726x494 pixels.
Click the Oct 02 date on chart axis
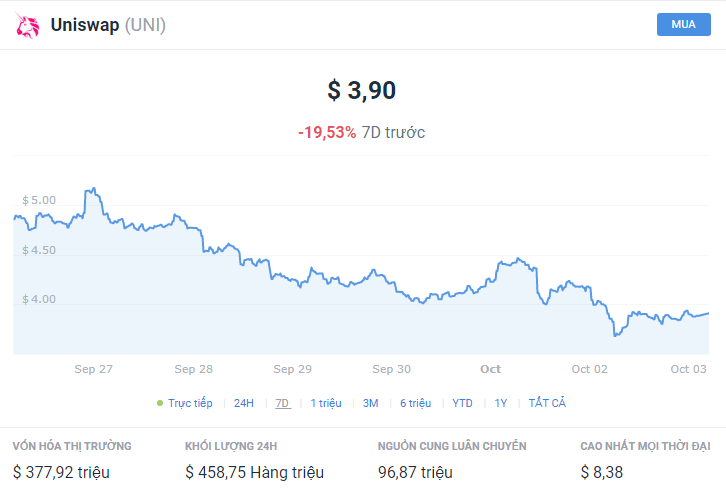590,369
